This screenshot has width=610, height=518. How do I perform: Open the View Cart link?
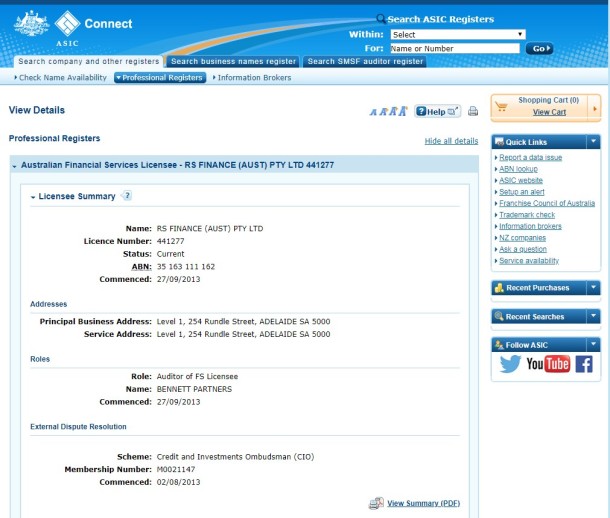549,112
